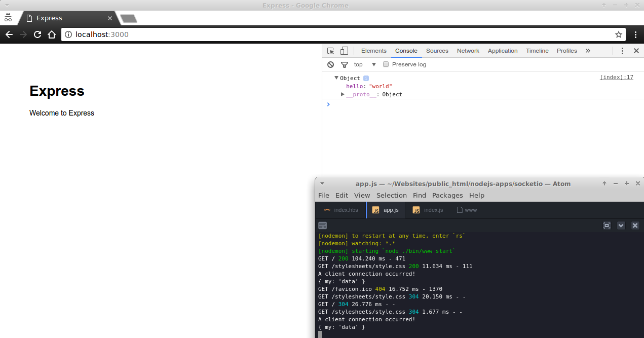Reload localhost:3000 with the refresh button

[x=37, y=34]
